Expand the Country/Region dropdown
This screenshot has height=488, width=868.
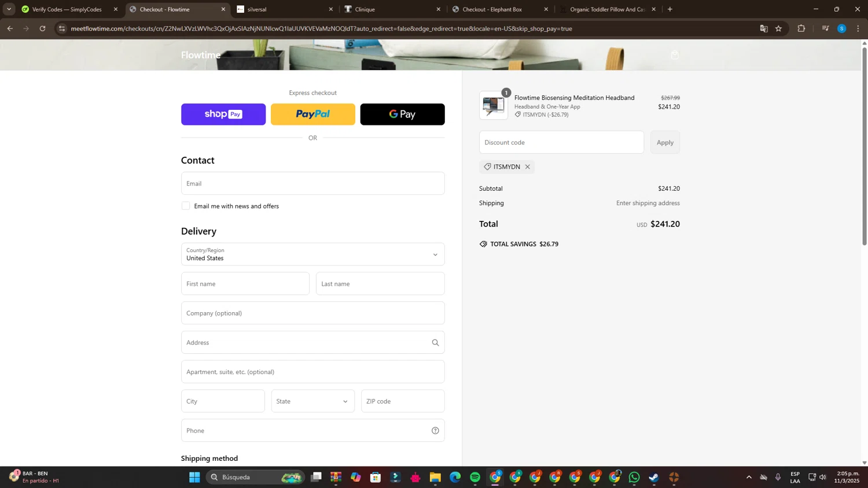pos(312,254)
